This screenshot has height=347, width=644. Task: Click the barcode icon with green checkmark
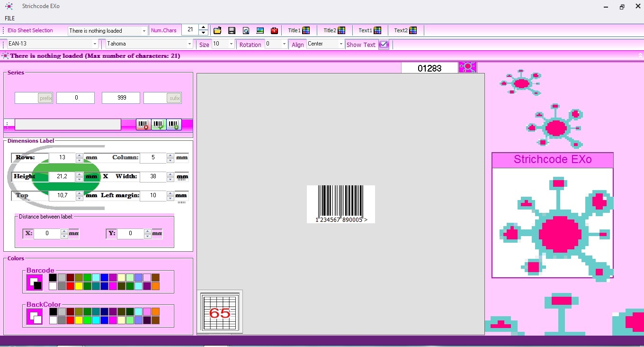(158, 125)
